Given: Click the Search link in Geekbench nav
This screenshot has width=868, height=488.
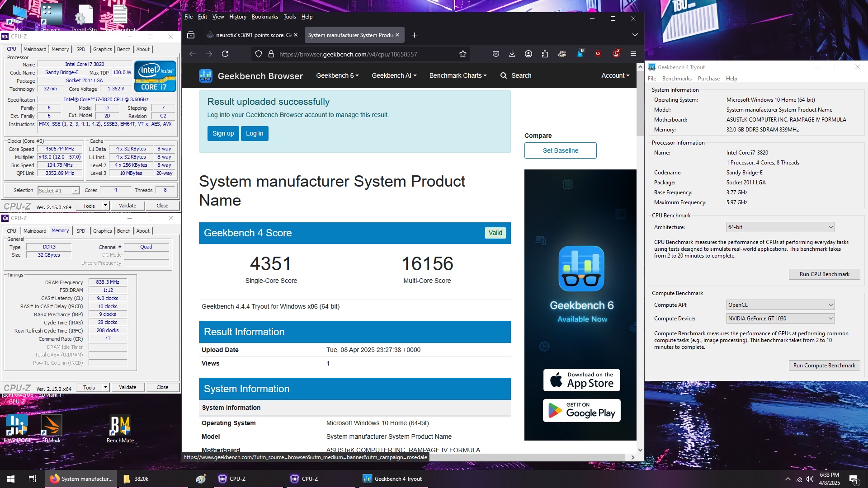Looking at the screenshot, I should pos(516,75).
